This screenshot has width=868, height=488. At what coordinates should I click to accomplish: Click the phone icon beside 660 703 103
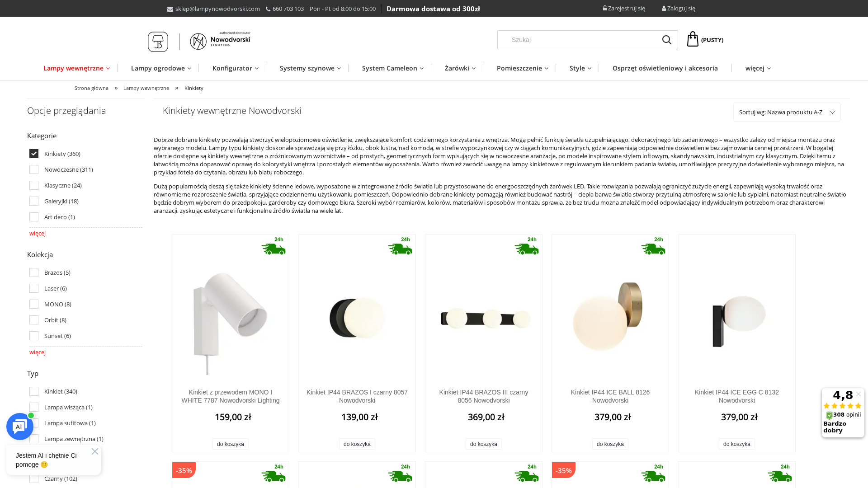click(x=268, y=9)
